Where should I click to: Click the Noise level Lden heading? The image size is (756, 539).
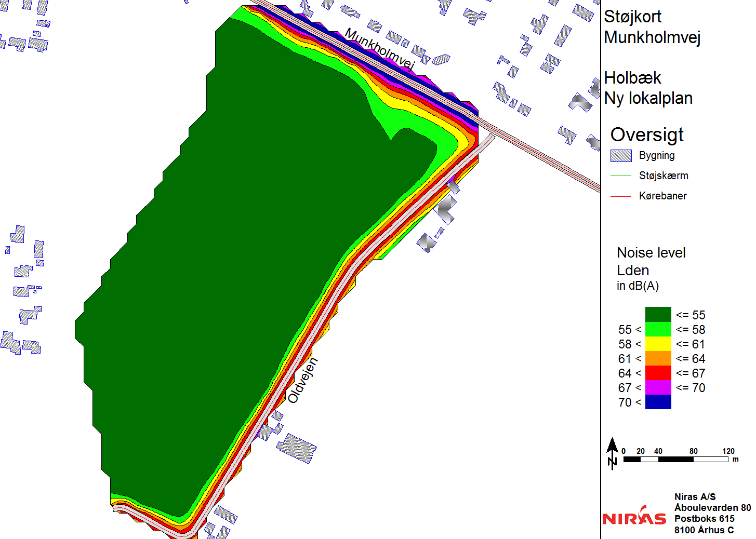coord(651,261)
